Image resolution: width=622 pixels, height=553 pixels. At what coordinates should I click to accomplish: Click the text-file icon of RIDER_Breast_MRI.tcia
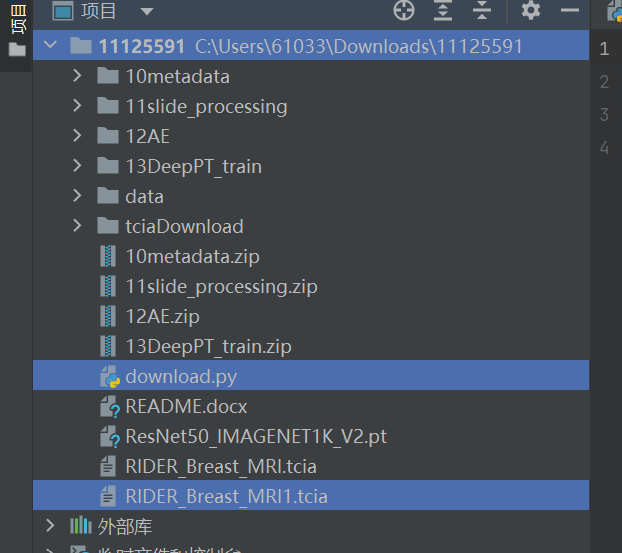pyautogui.click(x=108, y=466)
